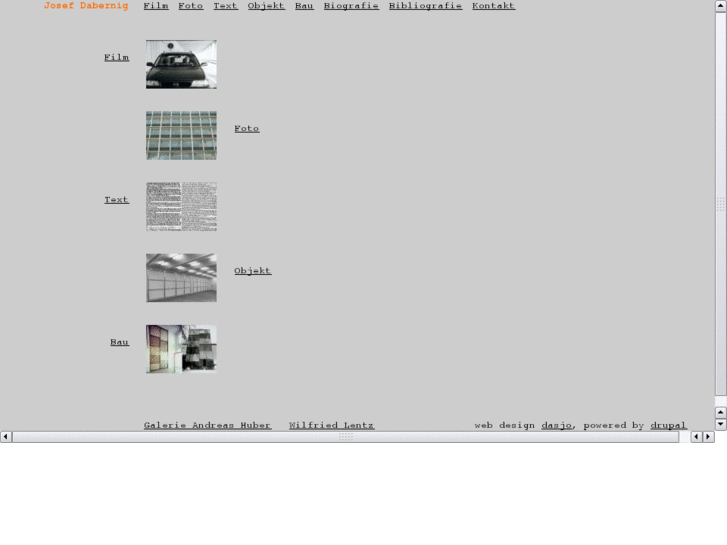The image size is (727, 545).
Task: Open Film in the top navigation
Action: click(156, 6)
